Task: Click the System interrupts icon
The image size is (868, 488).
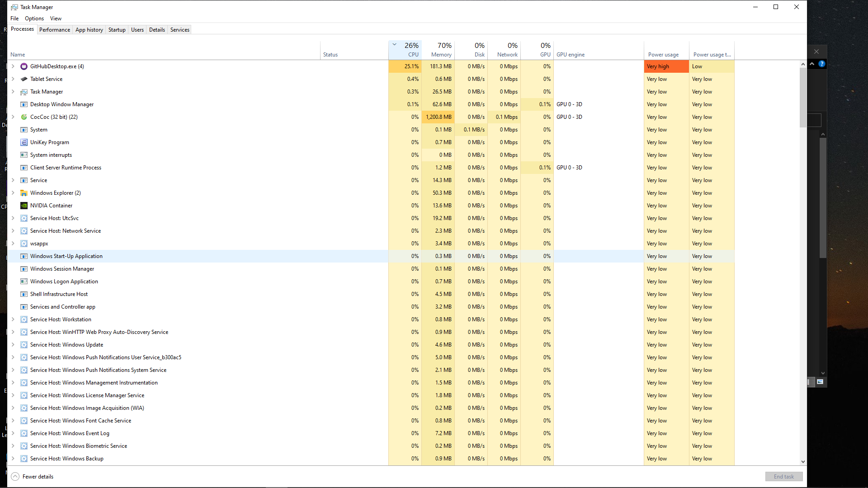Action: [x=24, y=155]
